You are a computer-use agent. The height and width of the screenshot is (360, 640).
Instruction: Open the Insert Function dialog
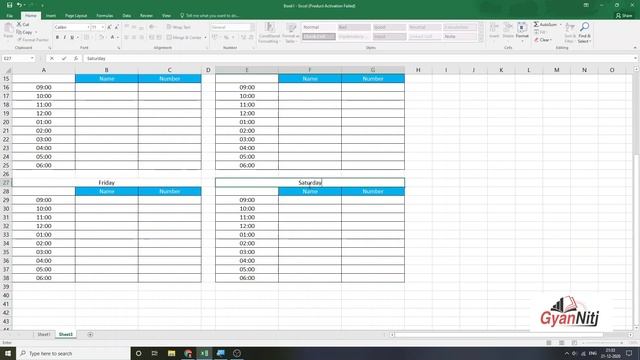[x=76, y=58]
